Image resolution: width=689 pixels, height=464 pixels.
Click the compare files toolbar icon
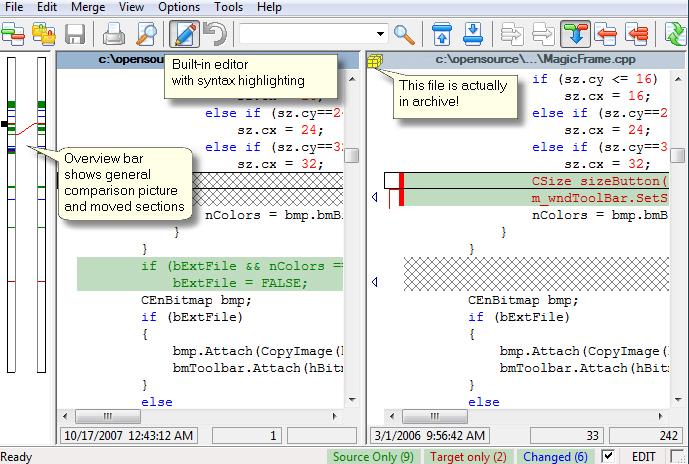(13, 34)
